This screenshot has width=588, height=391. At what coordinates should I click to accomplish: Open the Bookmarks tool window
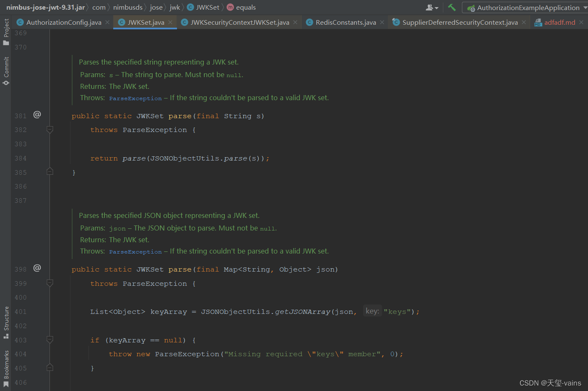coord(6,369)
